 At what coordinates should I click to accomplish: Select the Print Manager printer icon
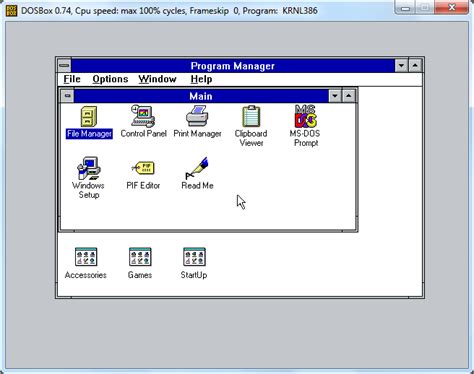click(x=197, y=116)
